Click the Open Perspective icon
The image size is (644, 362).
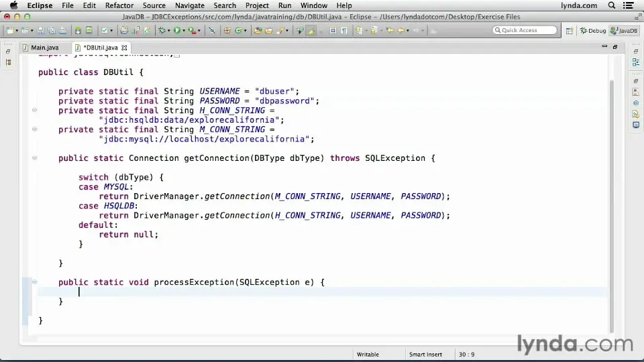570,30
